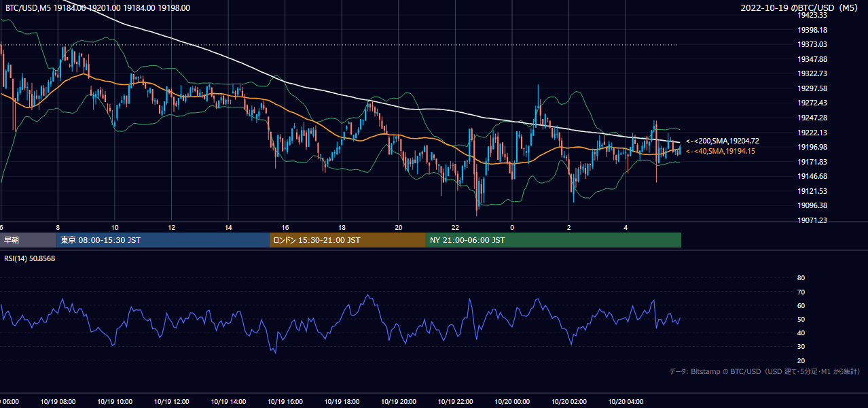
Task: Click the bottom time label 10/20 02:00
Action: point(568,402)
